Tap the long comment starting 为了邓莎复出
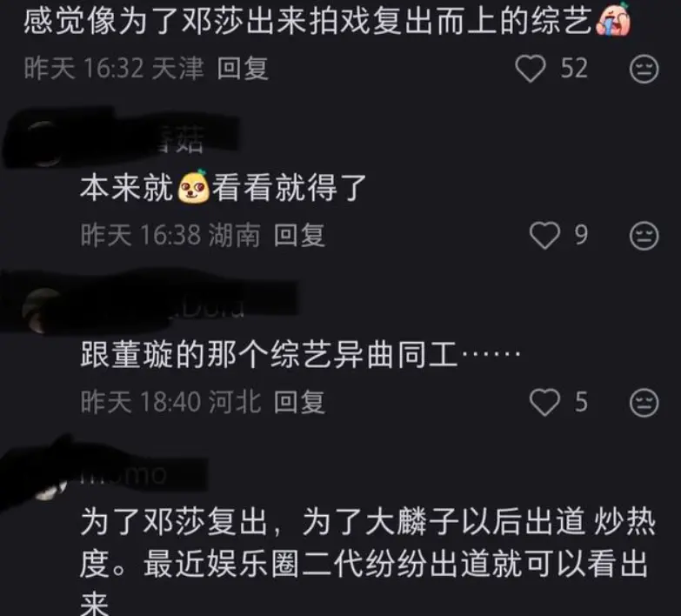The image size is (681, 616). pyautogui.click(x=367, y=559)
